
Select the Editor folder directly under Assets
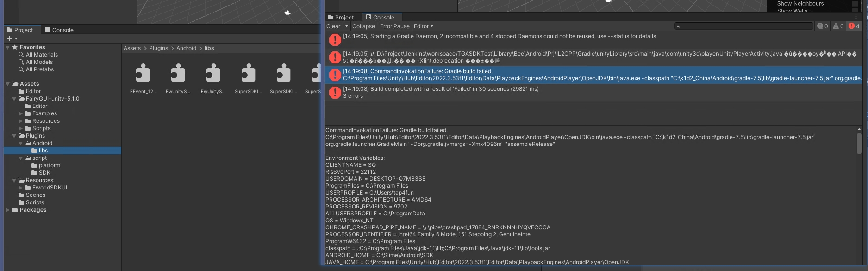pyautogui.click(x=30, y=91)
